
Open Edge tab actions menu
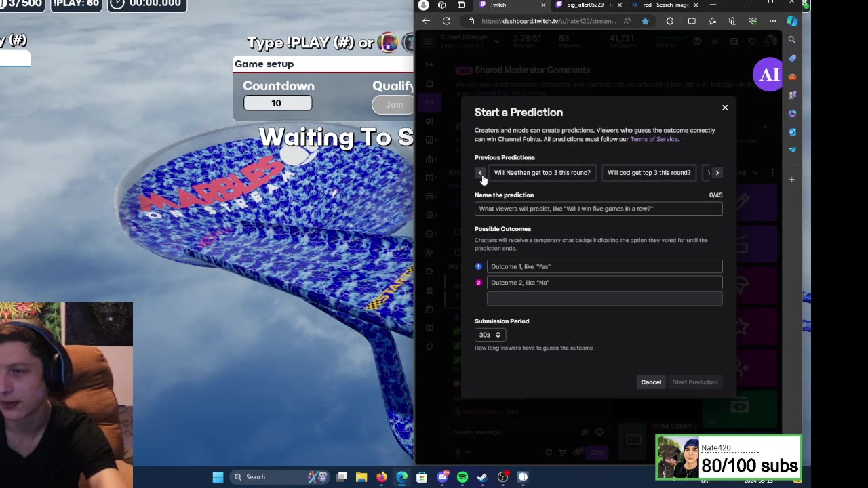click(461, 5)
